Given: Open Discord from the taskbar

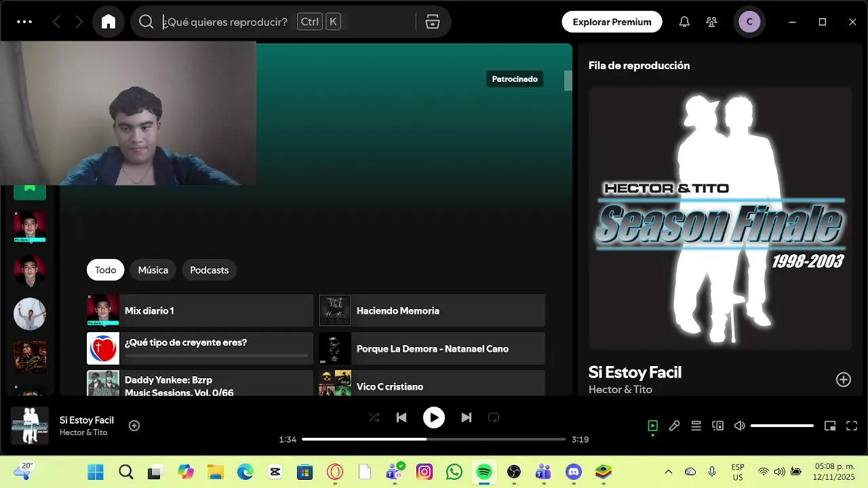Looking at the screenshot, I should point(574,472).
